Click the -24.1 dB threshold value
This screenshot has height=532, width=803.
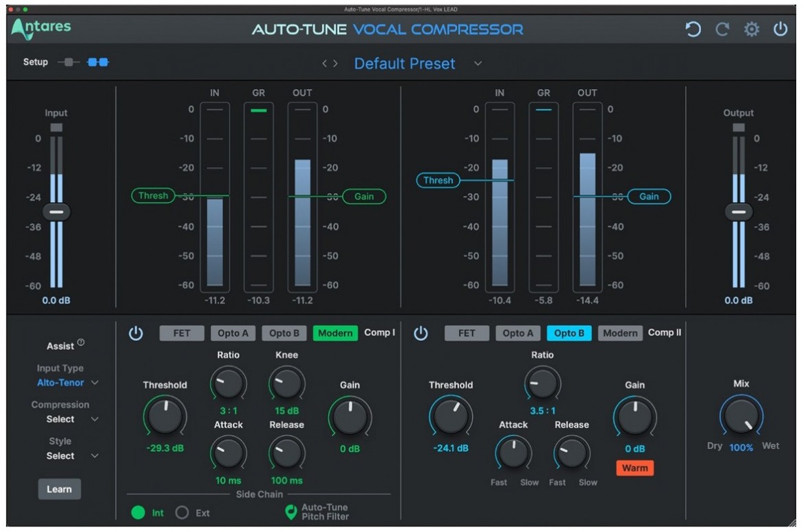click(451, 448)
